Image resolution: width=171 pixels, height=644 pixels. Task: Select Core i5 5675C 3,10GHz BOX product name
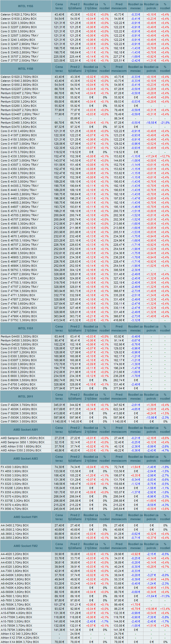pyautogui.click(x=19, y=270)
